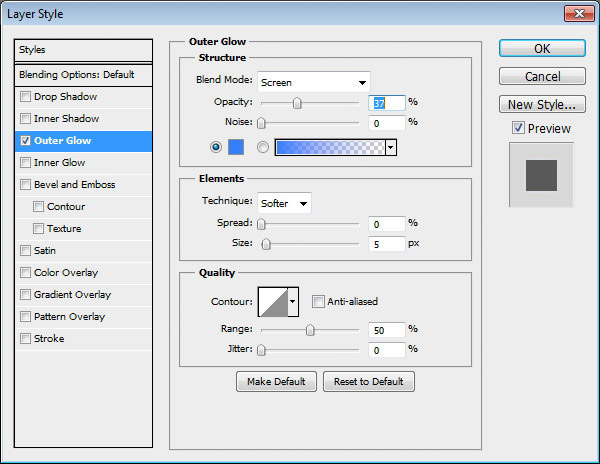
Task: Enable the Inner Shadow checkbox
Action: pos(25,119)
